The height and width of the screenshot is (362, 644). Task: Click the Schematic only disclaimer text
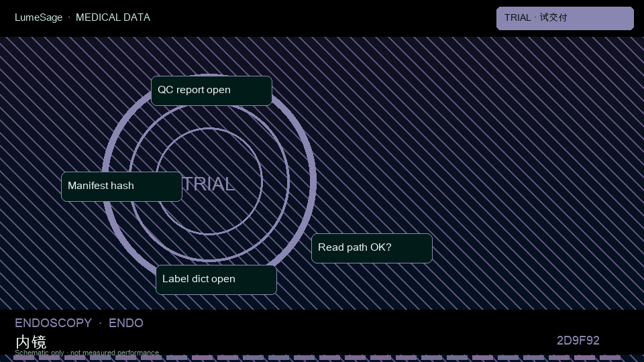coord(87,353)
